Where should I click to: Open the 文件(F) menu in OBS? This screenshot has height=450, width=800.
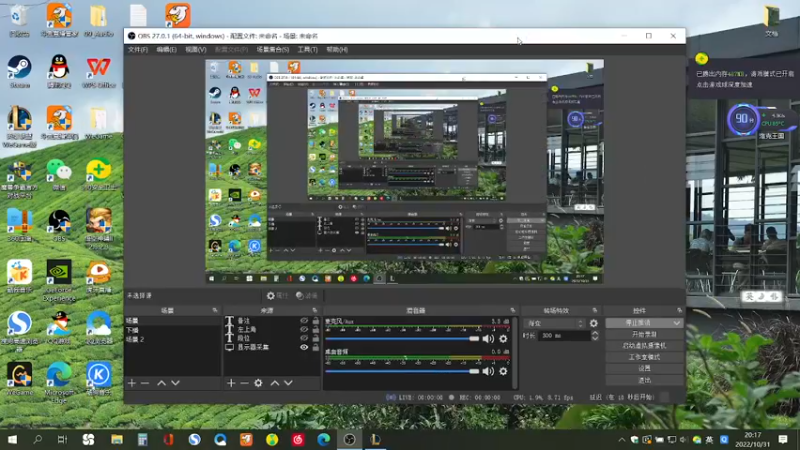[x=138, y=49]
